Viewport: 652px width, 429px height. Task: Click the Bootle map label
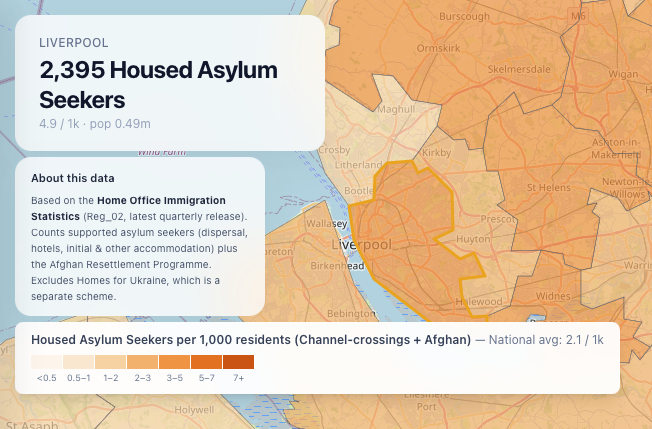pyautogui.click(x=358, y=191)
